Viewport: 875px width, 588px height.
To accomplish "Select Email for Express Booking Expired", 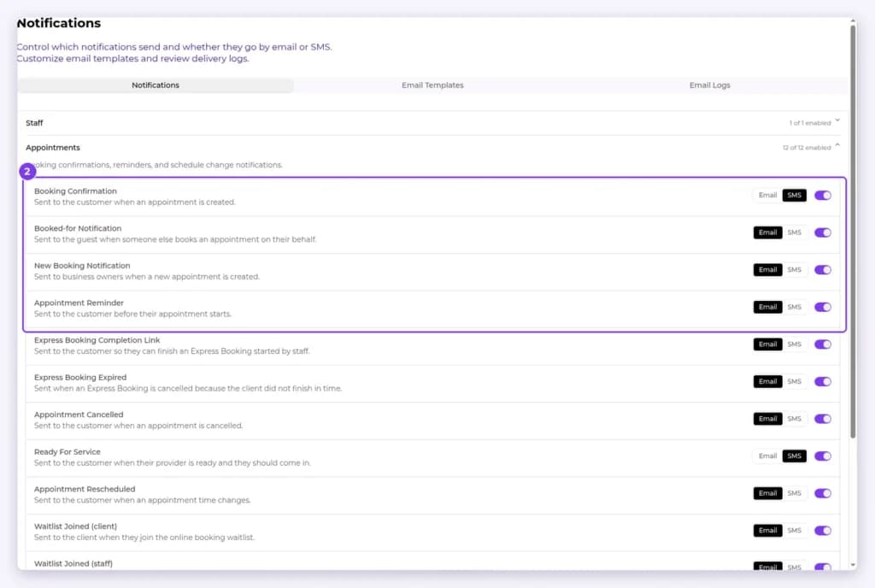I will pos(767,382).
